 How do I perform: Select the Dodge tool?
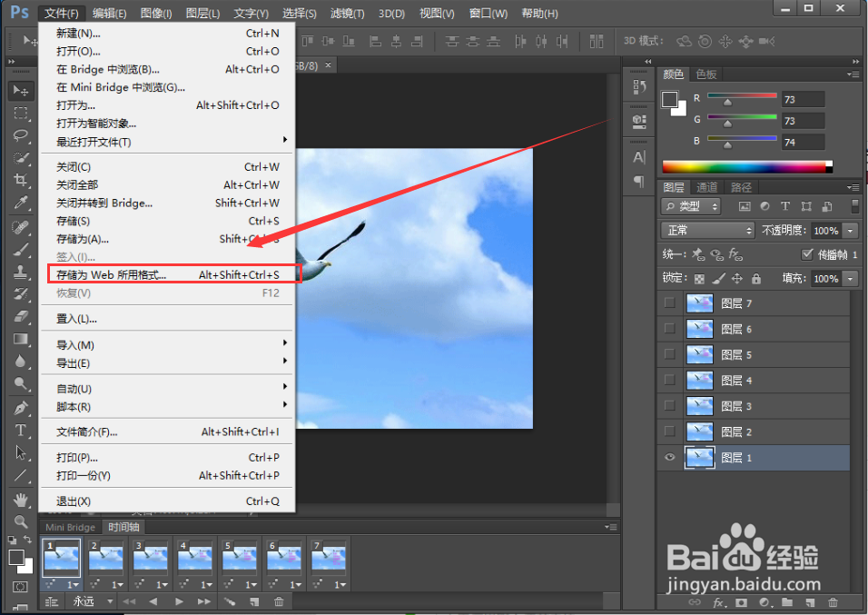click(21, 384)
